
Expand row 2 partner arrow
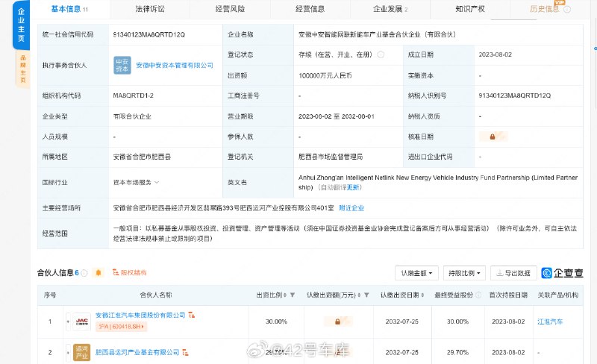pyautogui.click(x=68, y=353)
